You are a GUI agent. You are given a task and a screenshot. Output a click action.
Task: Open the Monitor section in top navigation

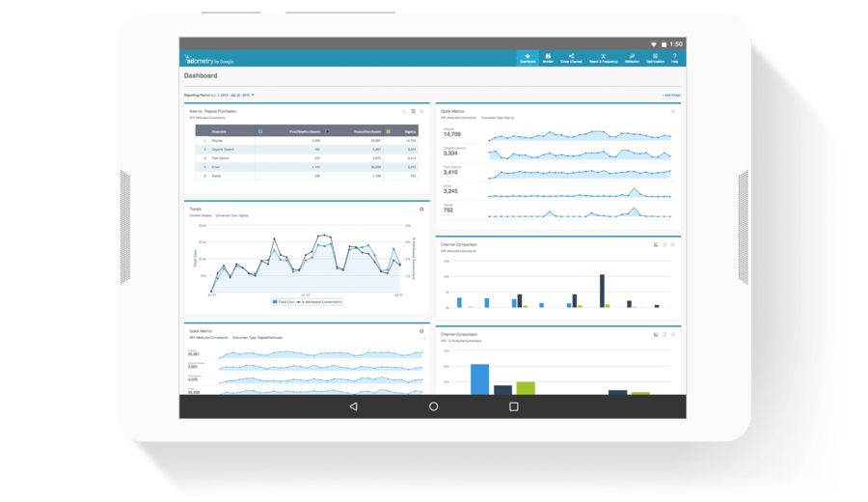pos(548,58)
